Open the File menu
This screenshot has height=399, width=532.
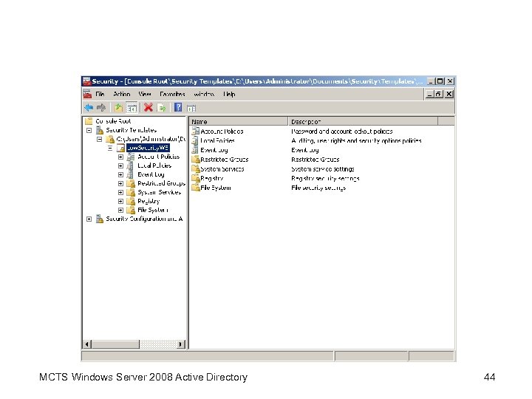(x=100, y=94)
